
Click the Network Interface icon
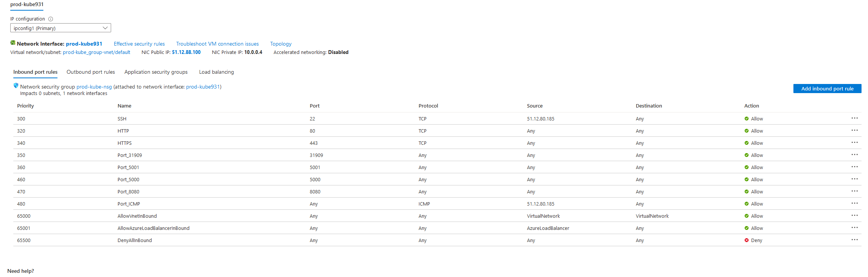13,43
